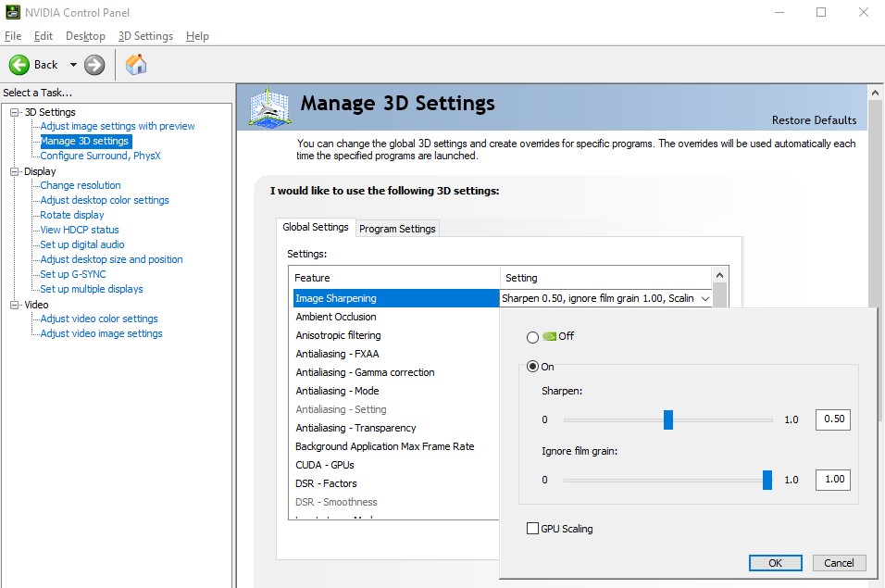Select the On radio button
The width and height of the screenshot is (885, 588).
532,367
